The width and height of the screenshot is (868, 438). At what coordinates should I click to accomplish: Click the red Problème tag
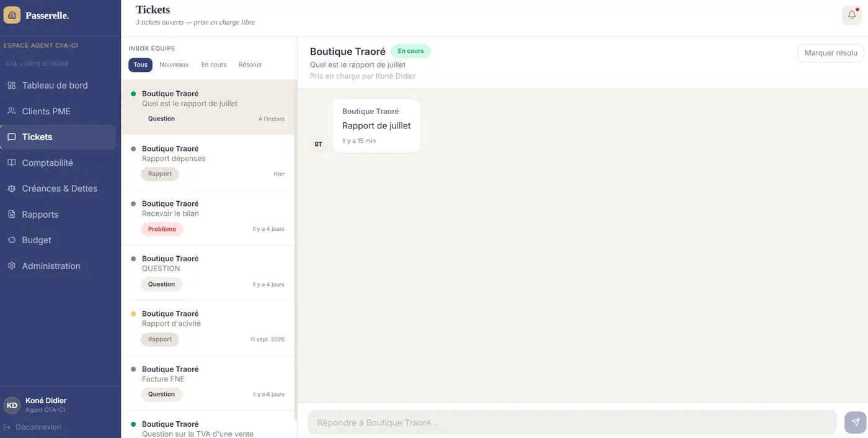click(162, 230)
